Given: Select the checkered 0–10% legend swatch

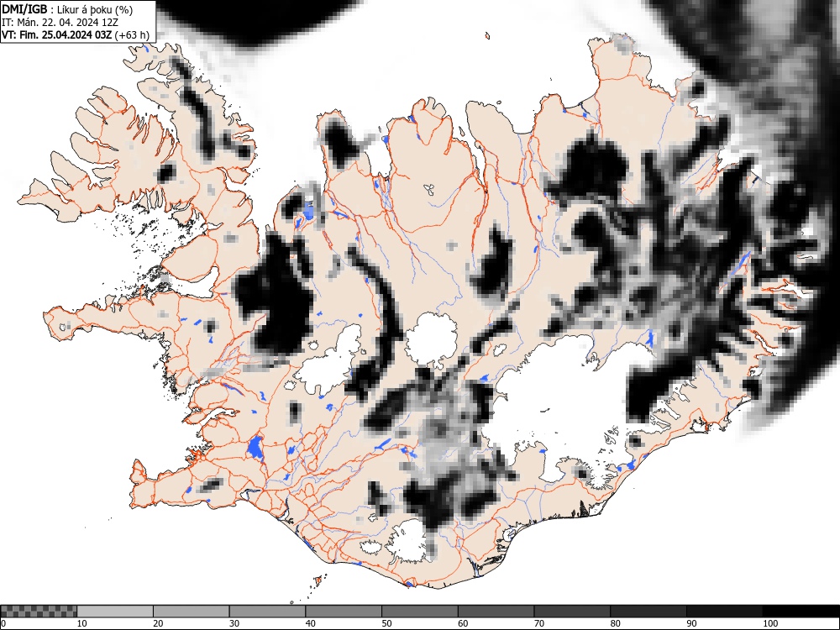Looking at the screenshot, I should point(39,612).
